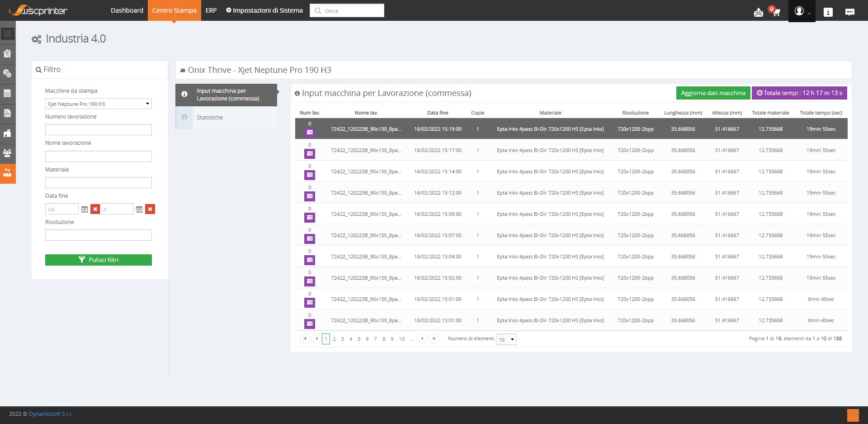Click the shopping cart icon
This screenshot has height=424, width=868.
776,13
